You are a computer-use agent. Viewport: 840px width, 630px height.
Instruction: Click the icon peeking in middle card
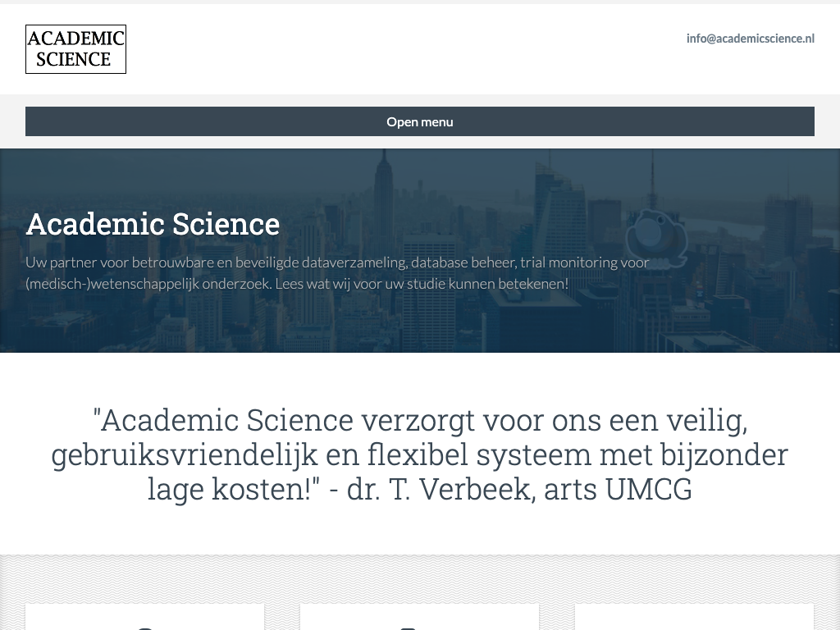pyautogui.click(x=408, y=627)
